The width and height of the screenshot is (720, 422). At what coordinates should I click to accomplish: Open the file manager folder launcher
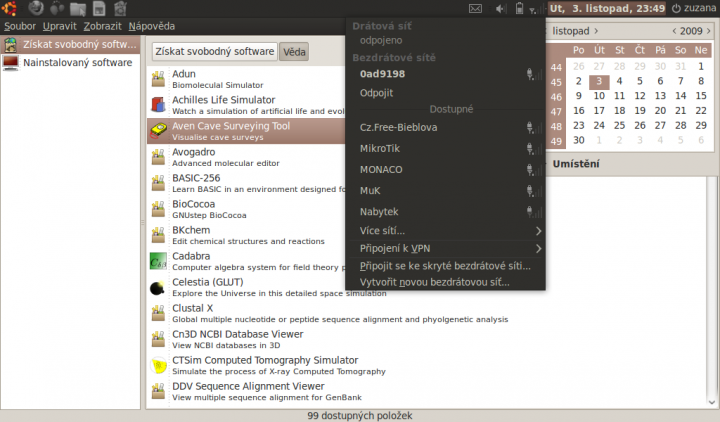[x=78, y=8]
